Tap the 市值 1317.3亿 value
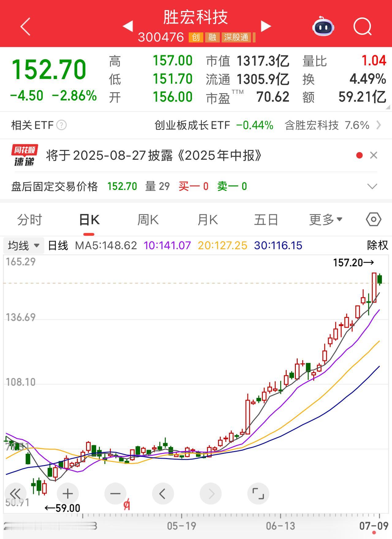Screen dimensions: 392x539 click(263, 61)
